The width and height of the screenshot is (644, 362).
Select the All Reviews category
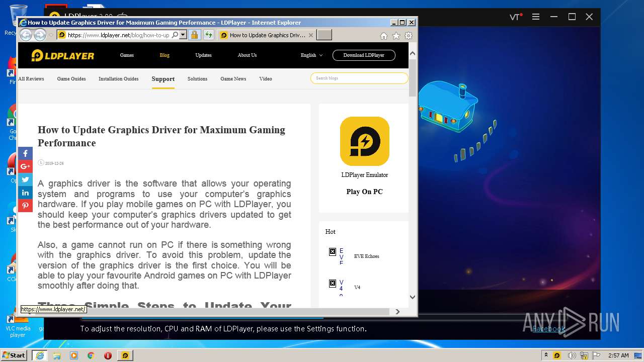coord(31,79)
